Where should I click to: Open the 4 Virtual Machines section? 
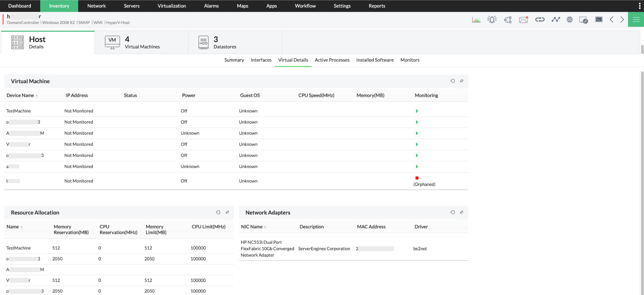[x=141, y=42]
